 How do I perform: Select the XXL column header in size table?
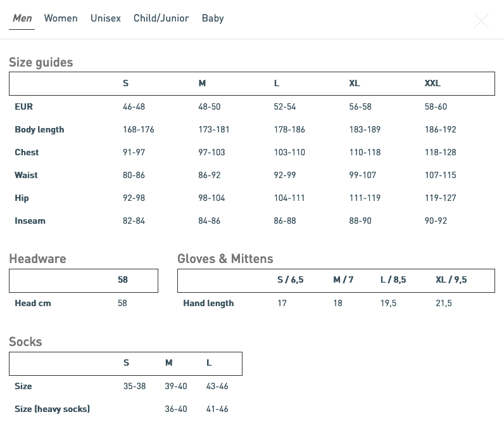click(432, 84)
